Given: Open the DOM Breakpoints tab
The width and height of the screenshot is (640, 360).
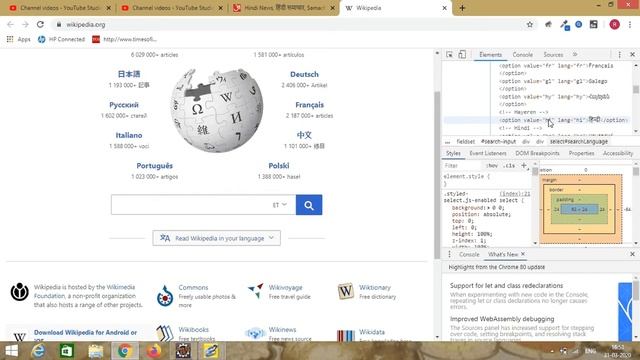Looking at the screenshot, I should (537, 153).
